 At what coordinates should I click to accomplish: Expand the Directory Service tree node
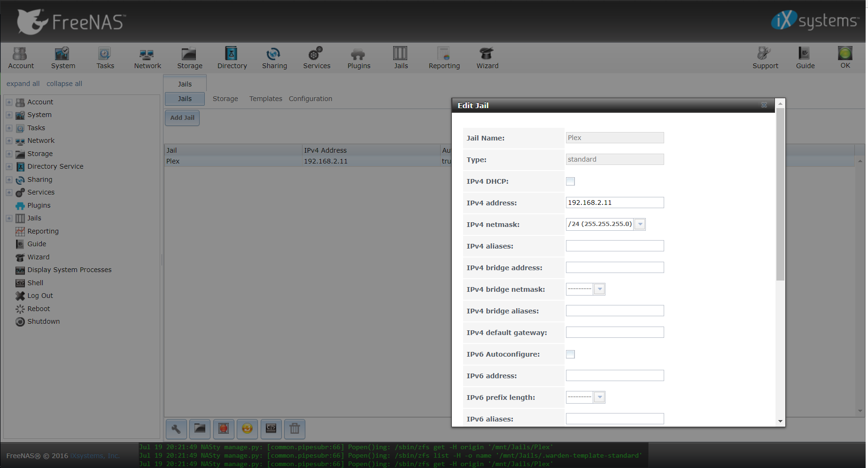[x=9, y=166]
